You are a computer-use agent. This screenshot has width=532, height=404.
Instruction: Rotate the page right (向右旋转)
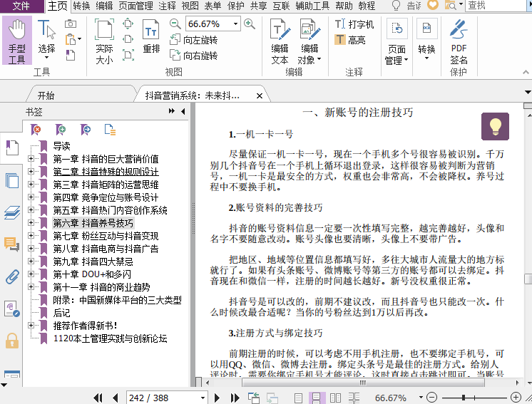point(194,56)
